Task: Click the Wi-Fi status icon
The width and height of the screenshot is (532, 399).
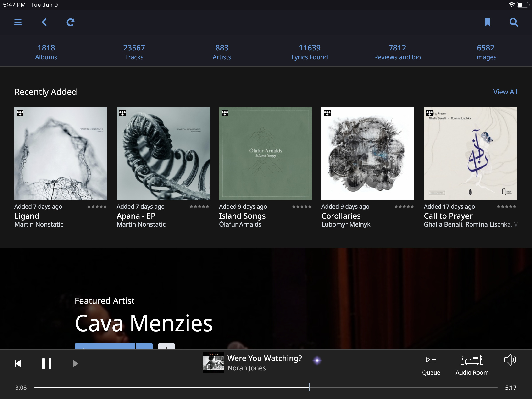Action: [x=511, y=5]
